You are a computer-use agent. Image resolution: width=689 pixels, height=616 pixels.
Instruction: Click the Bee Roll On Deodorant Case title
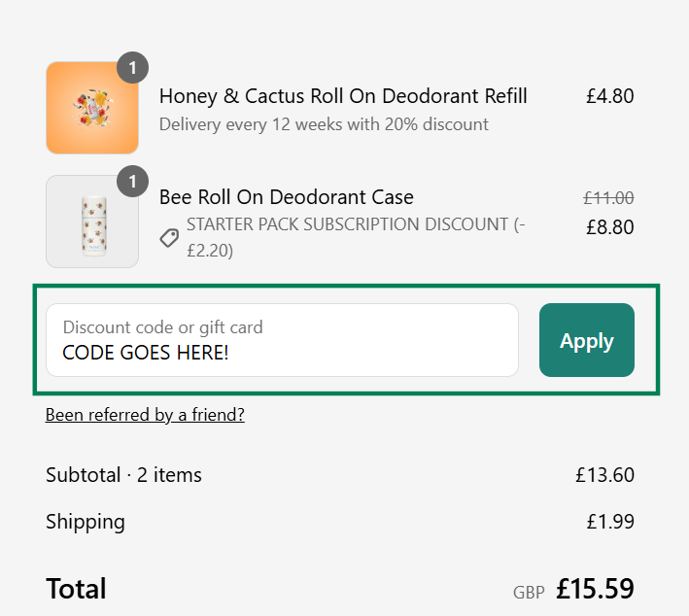tap(286, 197)
